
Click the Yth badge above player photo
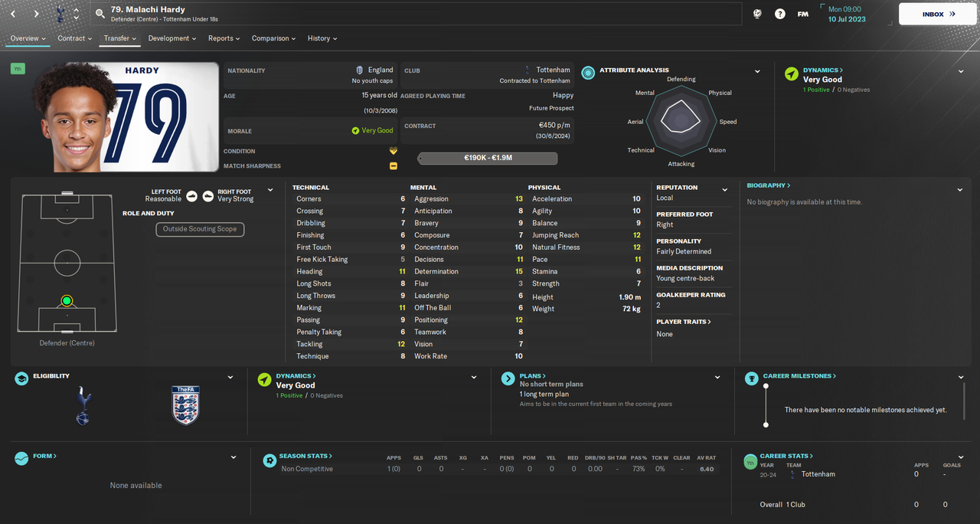coord(18,69)
